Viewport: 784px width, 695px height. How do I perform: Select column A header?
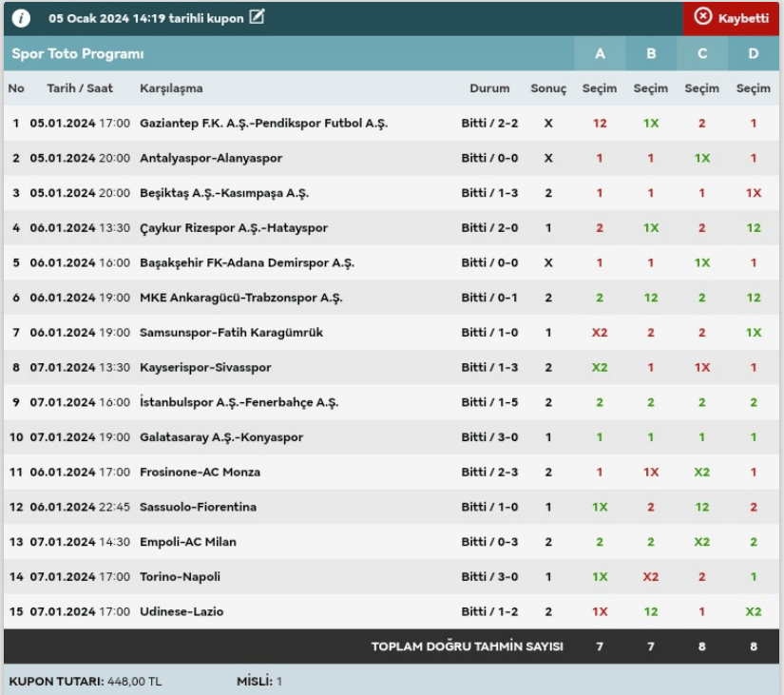point(600,54)
